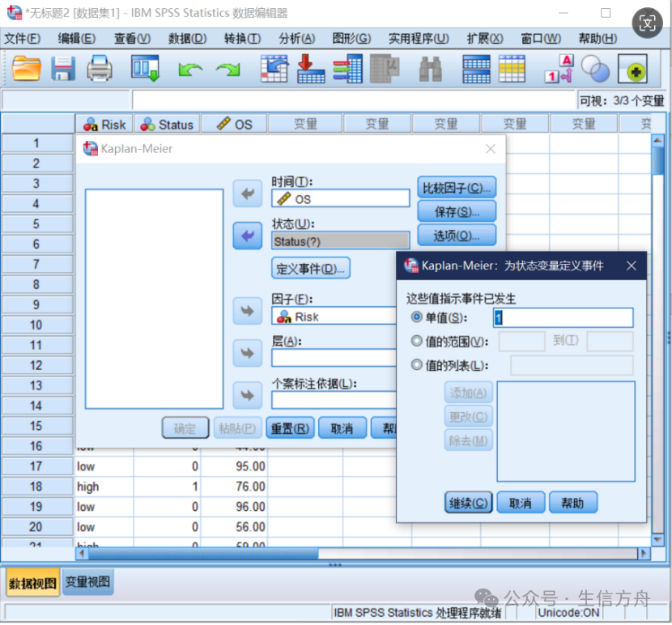Viewport: 672px width, 625px height.
Task: Close the define event dialog
Action: [631, 266]
